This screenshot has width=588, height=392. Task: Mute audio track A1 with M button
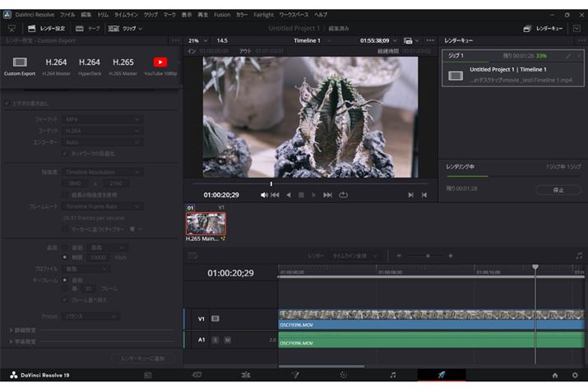pyautogui.click(x=227, y=339)
